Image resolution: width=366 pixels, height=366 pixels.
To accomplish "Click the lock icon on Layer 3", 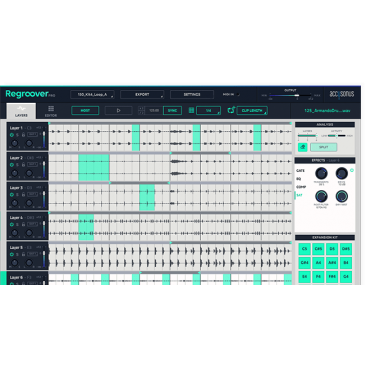I will [23, 195].
